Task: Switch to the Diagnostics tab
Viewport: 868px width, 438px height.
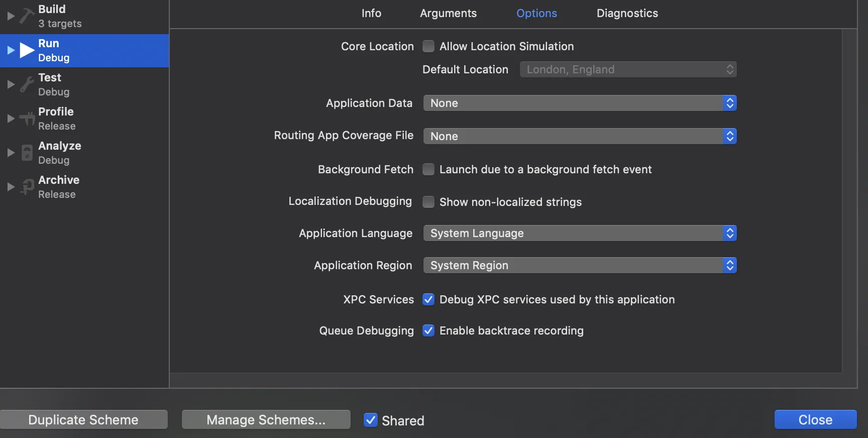Action: tap(627, 13)
